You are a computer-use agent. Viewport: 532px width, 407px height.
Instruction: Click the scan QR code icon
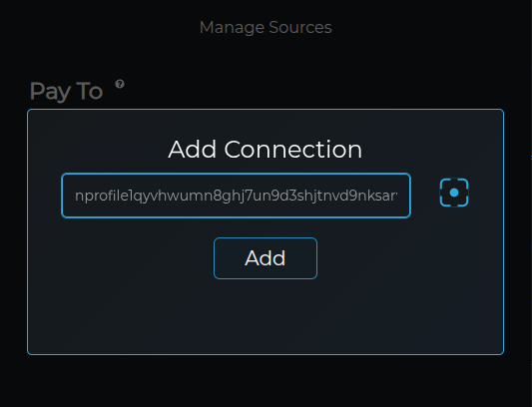(x=454, y=193)
